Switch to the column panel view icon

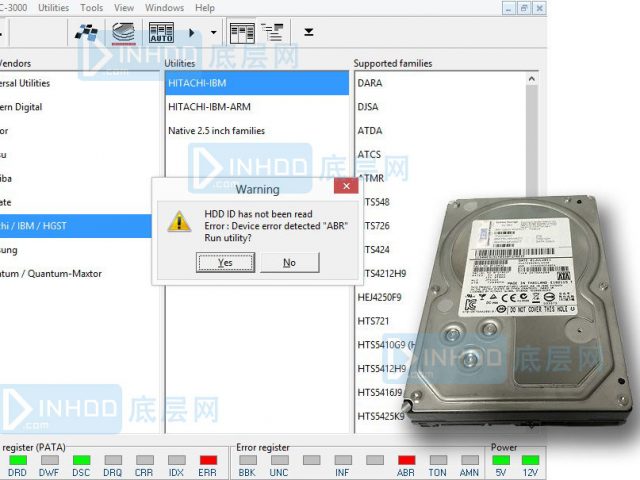pos(242,33)
